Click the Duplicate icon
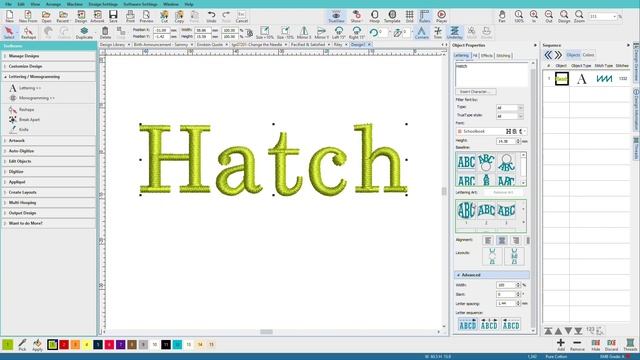The height and width of the screenshot is (360, 640). point(84,33)
